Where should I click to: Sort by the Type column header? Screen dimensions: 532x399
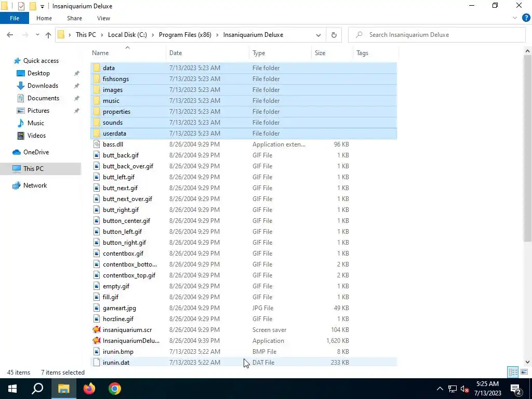point(281,53)
